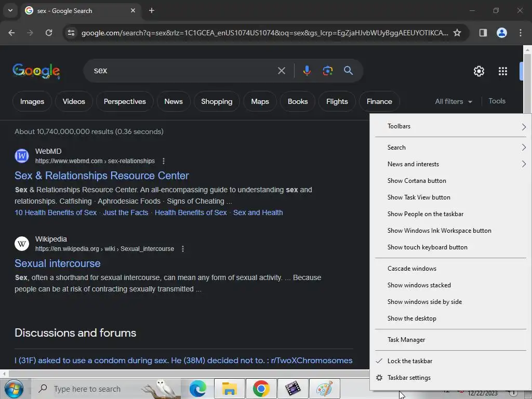Open new tab with plus button
The width and height of the screenshot is (532, 399).
coord(152,10)
